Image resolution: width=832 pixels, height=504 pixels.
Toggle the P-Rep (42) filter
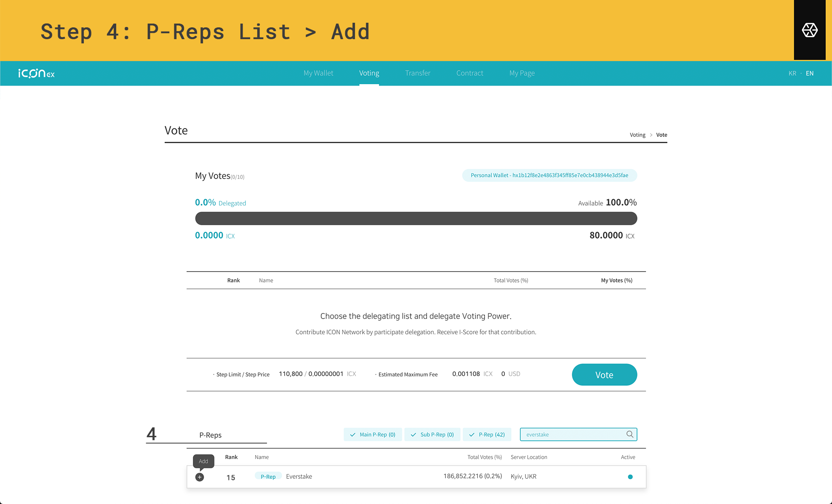487,435
